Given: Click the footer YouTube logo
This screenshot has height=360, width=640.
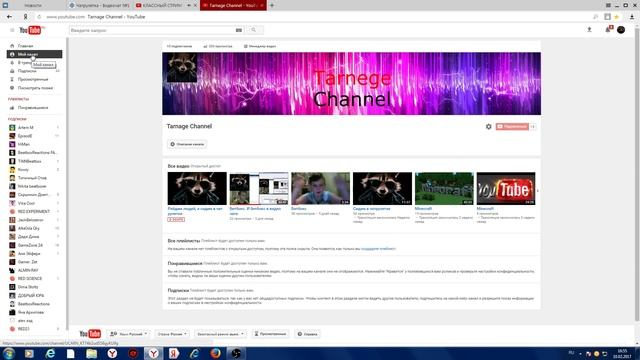Looking at the screenshot, I should 90,334.
